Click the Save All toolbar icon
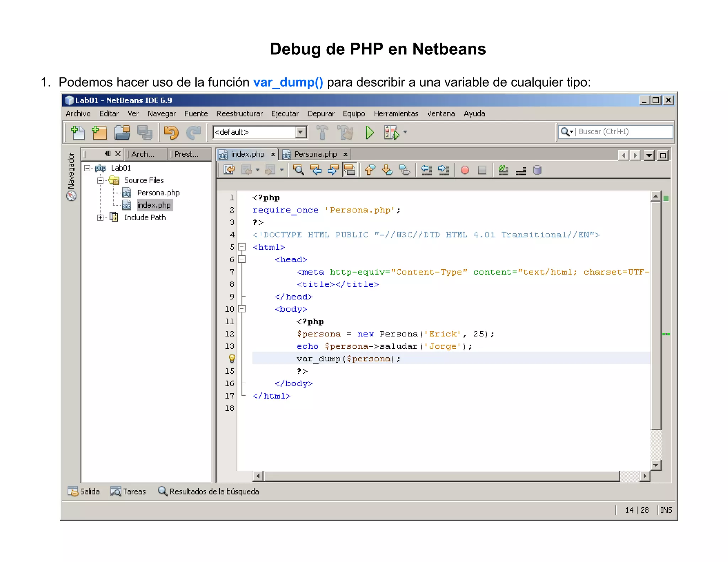 click(x=144, y=133)
